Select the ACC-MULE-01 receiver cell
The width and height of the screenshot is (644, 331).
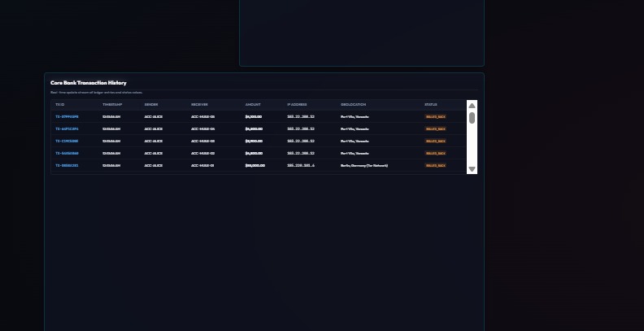click(x=202, y=166)
